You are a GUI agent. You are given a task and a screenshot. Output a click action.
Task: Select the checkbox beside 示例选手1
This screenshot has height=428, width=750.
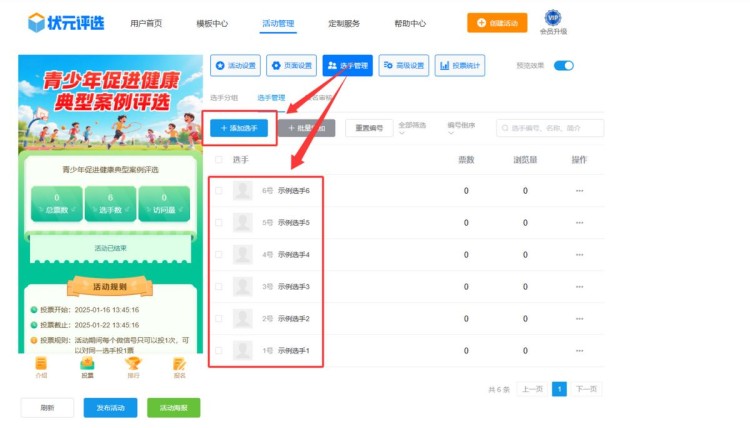(x=219, y=351)
